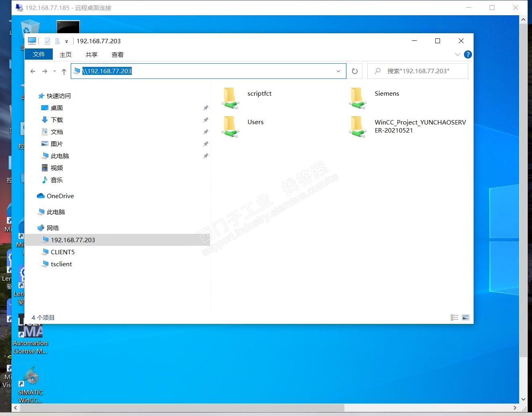Image resolution: width=532 pixels, height=416 pixels.
Task: Click Properties quick access toolbar icon
Action: [47, 41]
